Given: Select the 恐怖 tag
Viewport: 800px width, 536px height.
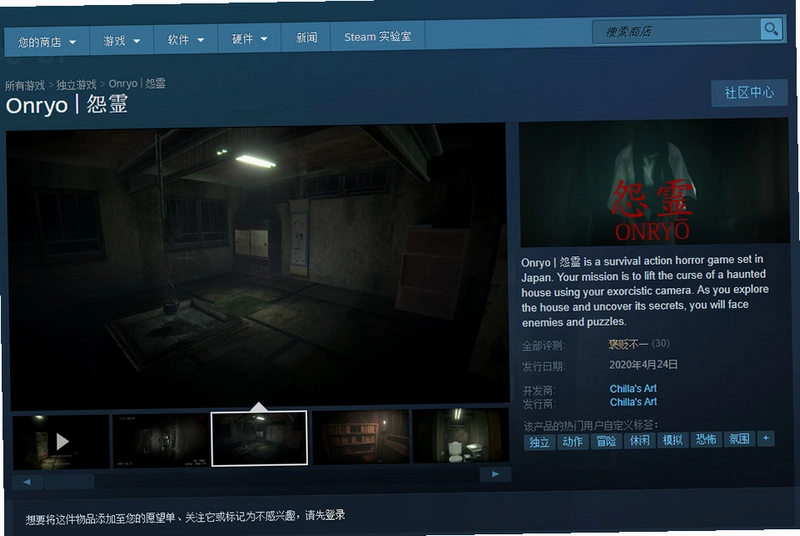Looking at the screenshot, I should click(x=706, y=439).
